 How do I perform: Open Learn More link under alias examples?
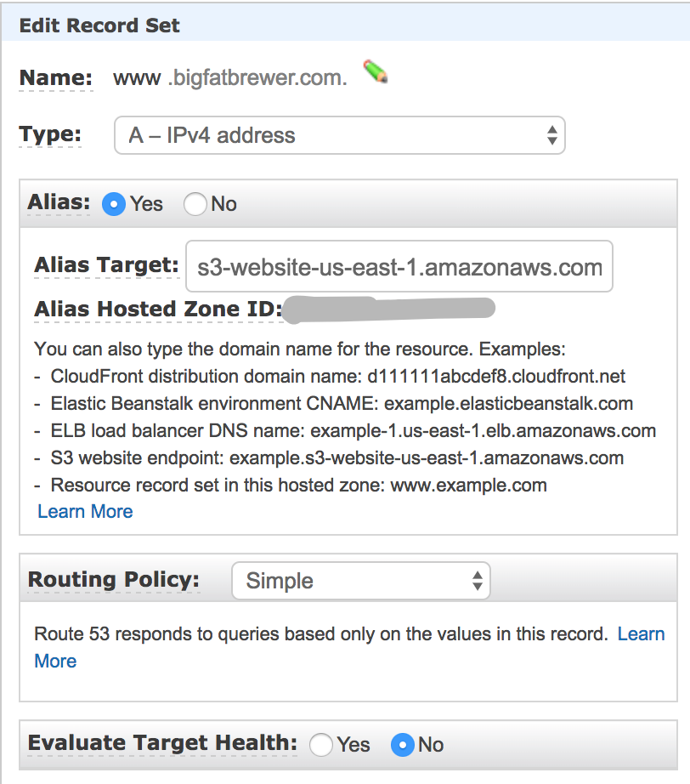(85, 511)
